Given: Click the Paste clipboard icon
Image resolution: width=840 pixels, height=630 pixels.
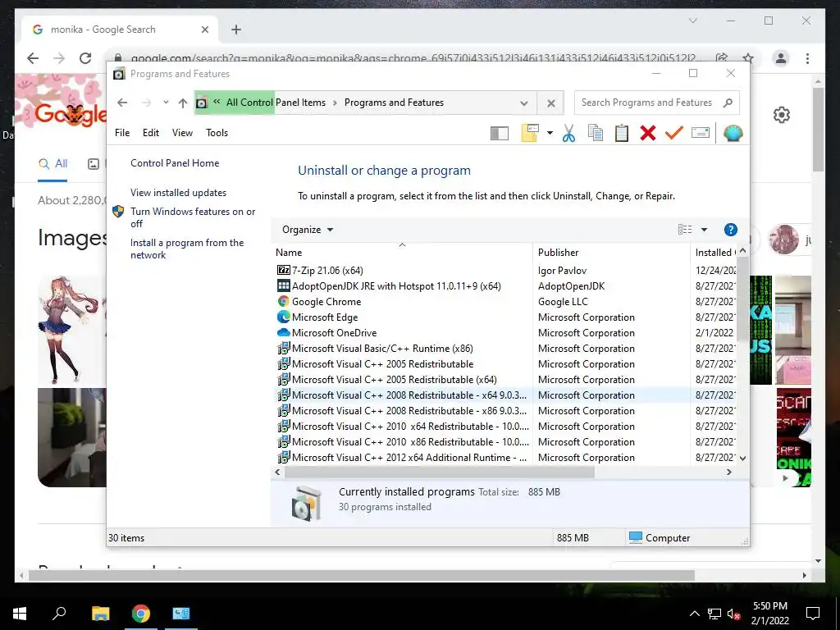Looking at the screenshot, I should click(x=622, y=133).
